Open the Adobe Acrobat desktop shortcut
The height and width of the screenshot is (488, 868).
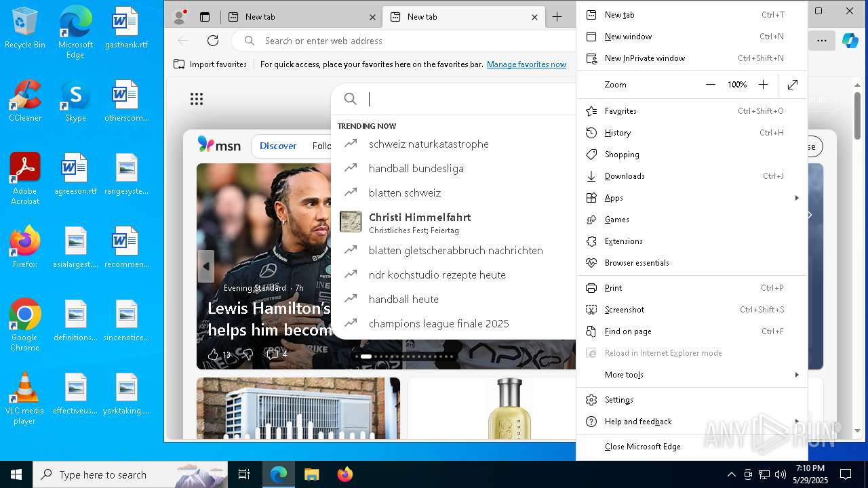tap(25, 179)
